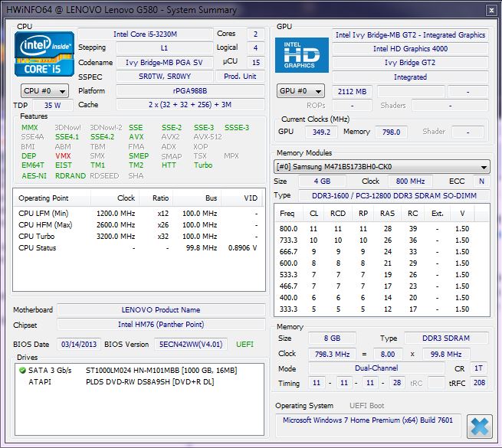
Task: Select the 333.3 frequency timing row
Action: pos(382,309)
